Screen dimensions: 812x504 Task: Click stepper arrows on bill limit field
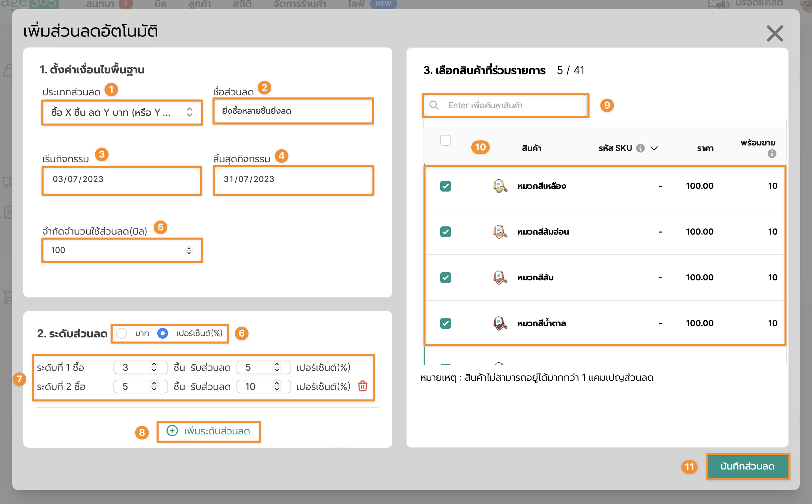click(x=189, y=250)
